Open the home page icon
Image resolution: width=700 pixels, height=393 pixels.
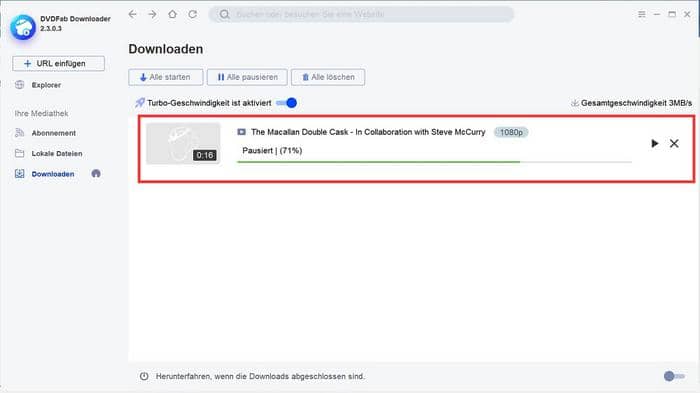click(x=172, y=14)
